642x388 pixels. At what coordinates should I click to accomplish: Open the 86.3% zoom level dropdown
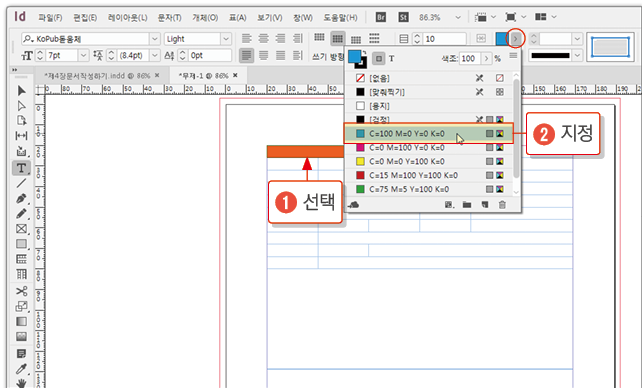pos(458,17)
